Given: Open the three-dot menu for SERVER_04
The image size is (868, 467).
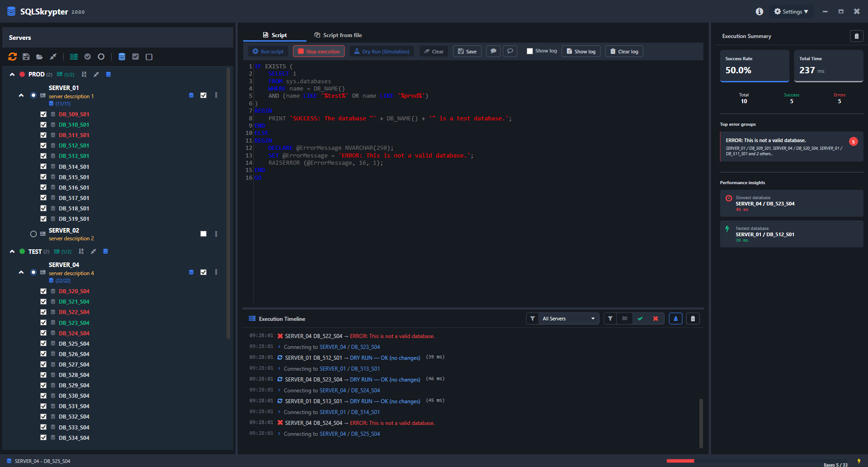Looking at the screenshot, I should point(216,272).
